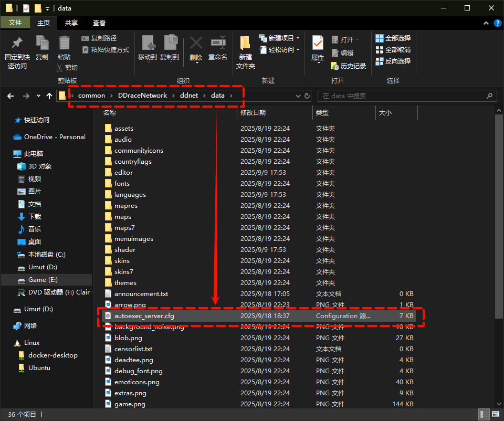
Task: Click Select all (全部选择)
Action: (x=393, y=38)
